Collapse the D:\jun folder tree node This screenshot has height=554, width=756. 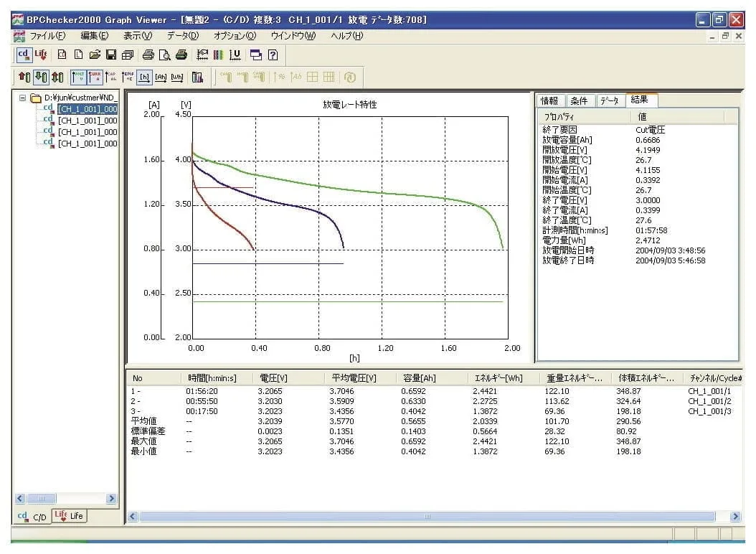tap(23, 98)
